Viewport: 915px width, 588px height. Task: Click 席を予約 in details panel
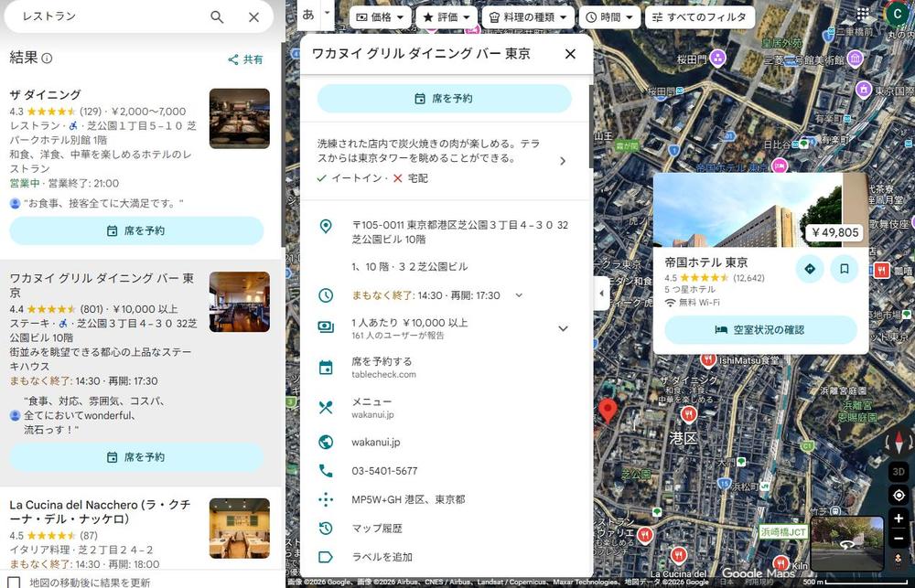click(x=444, y=99)
